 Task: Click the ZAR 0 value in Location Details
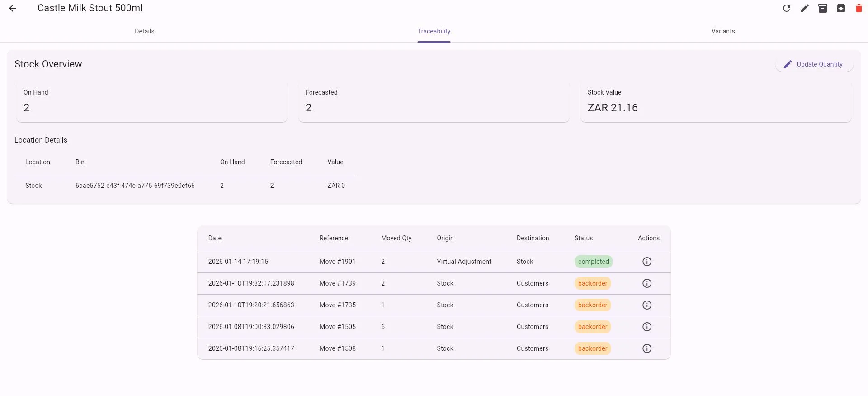coord(336,186)
